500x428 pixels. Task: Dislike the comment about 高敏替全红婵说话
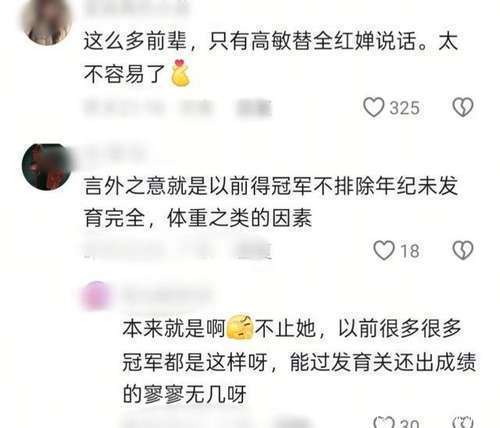[x=463, y=107]
